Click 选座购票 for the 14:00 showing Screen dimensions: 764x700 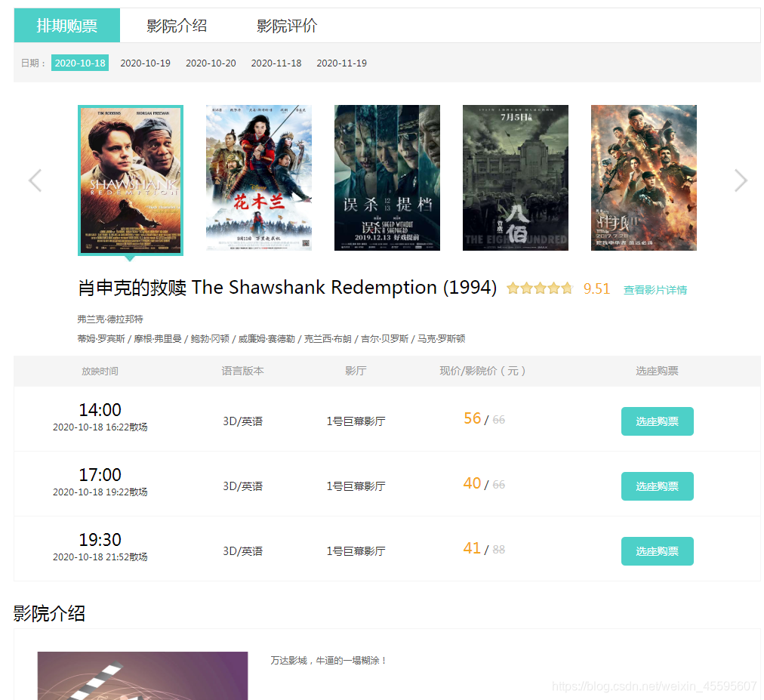(658, 421)
